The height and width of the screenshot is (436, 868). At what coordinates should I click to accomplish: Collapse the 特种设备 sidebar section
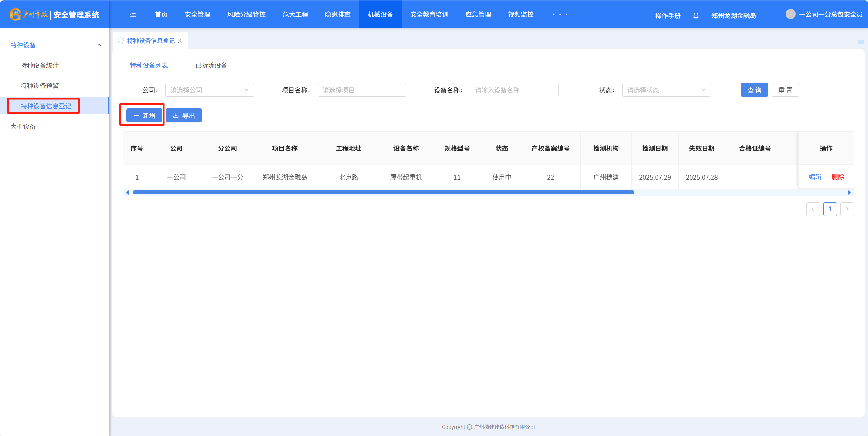(x=99, y=45)
